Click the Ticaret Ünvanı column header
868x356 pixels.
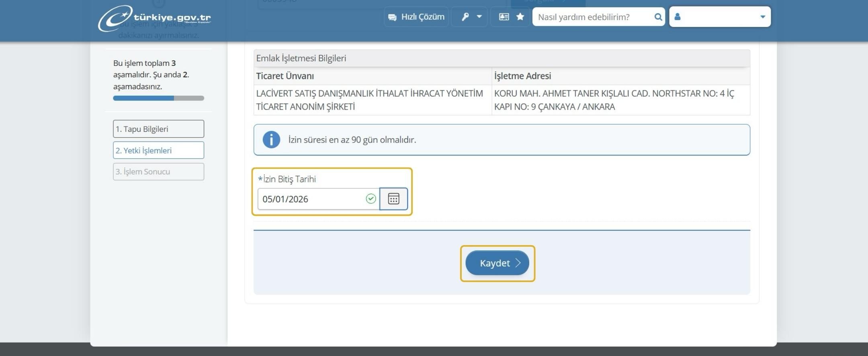click(x=285, y=76)
